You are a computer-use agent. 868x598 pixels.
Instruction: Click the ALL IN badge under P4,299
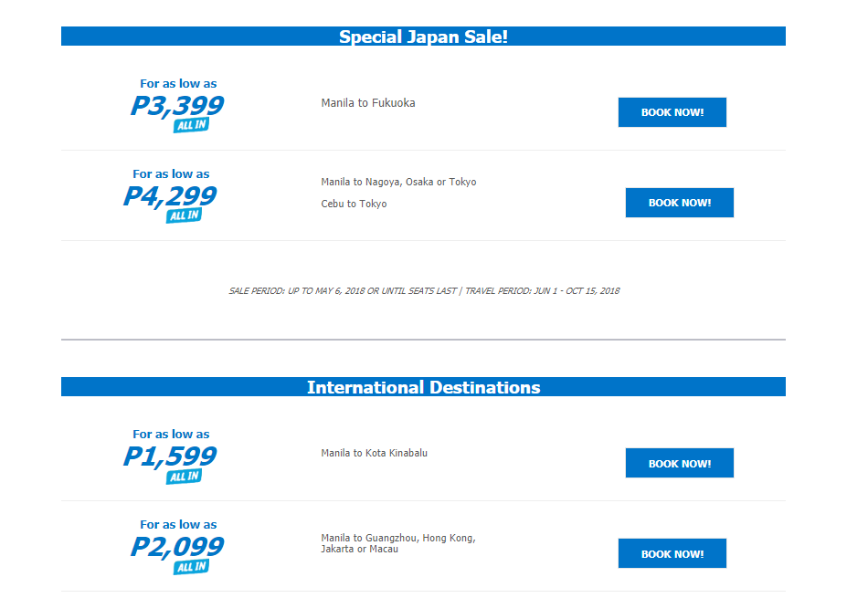[185, 215]
